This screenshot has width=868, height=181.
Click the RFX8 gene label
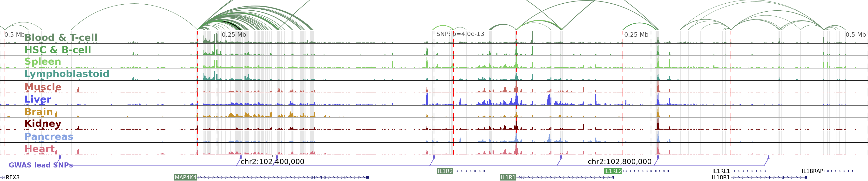click(x=13, y=177)
